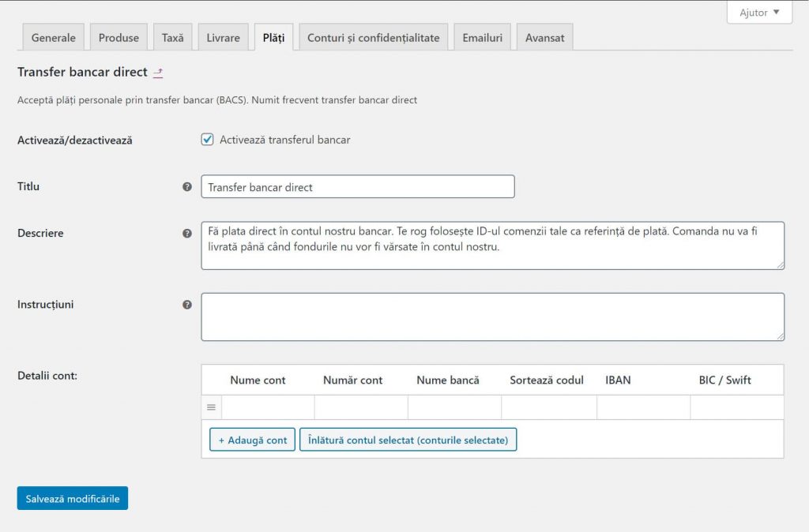This screenshot has height=532, width=809.
Task: Switch to the Emailuri tab
Action: pyautogui.click(x=483, y=38)
